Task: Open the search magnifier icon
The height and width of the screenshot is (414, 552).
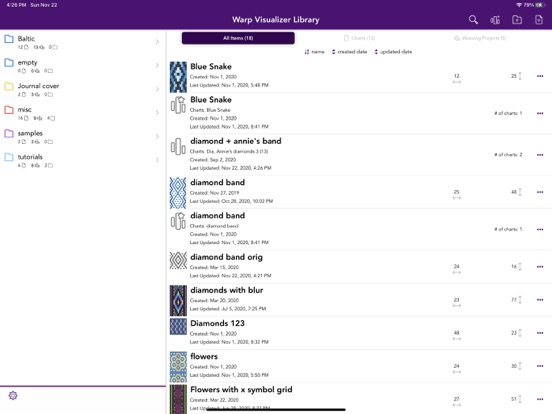Action: pos(473,20)
